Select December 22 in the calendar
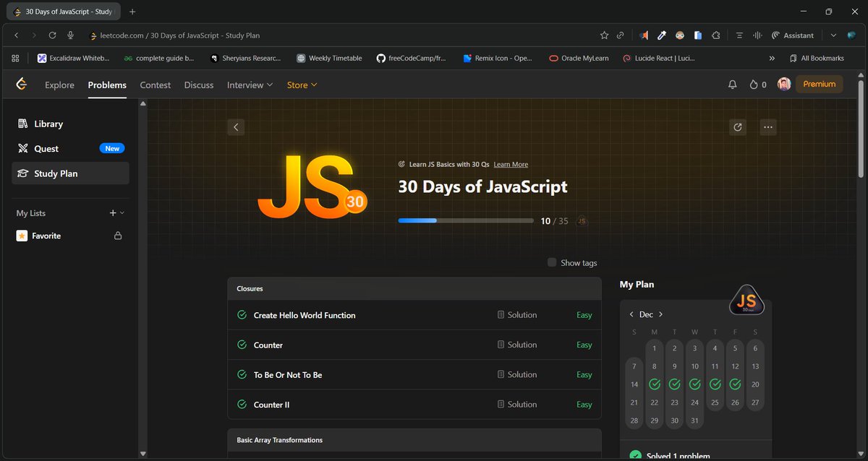 click(x=655, y=402)
